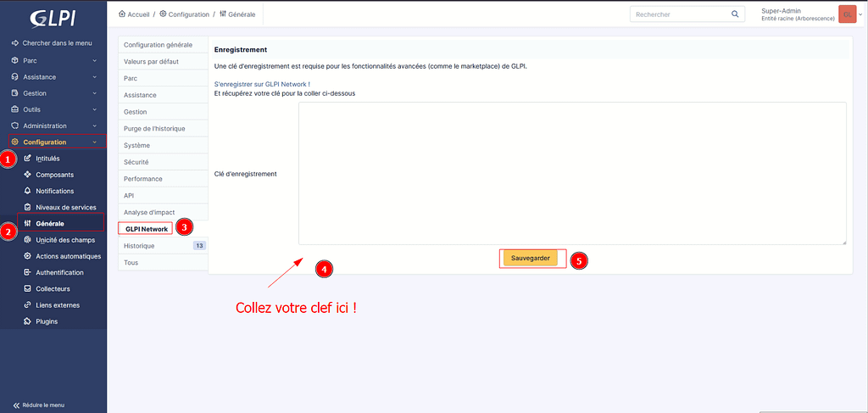Viewport: 868px width, 413px height.
Task: Click the Accueil home icon in breadcrumb
Action: pos(122,14)
